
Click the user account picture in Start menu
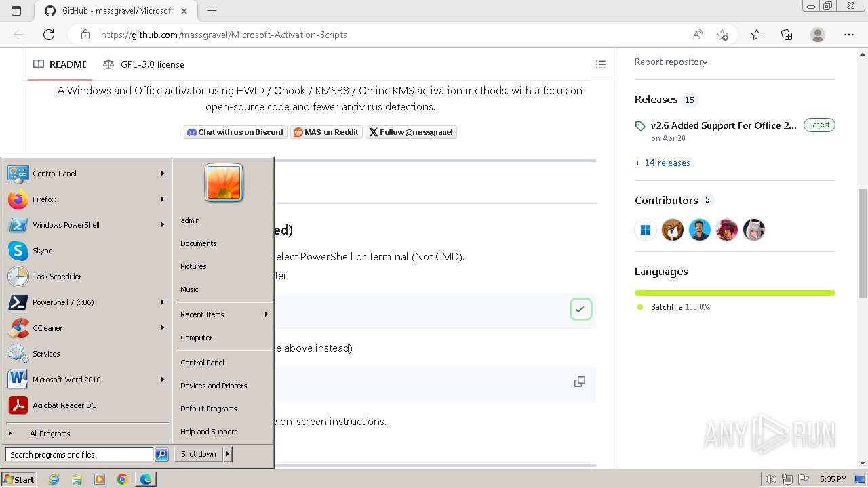[224, 183]
